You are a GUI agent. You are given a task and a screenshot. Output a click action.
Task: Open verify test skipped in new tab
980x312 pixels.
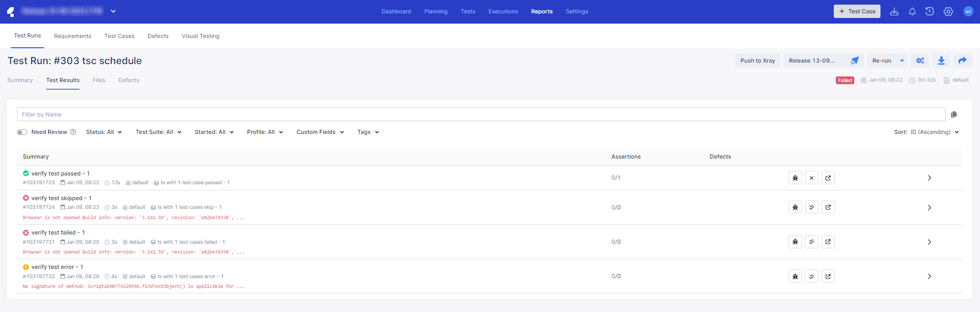(828, 207)
